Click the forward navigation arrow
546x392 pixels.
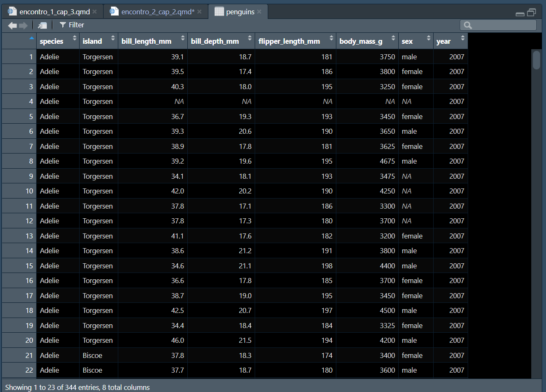24,25
